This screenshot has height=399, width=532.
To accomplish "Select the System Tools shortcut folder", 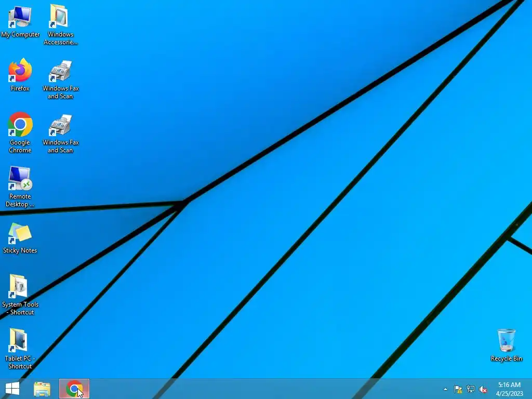I will (20, 295).
